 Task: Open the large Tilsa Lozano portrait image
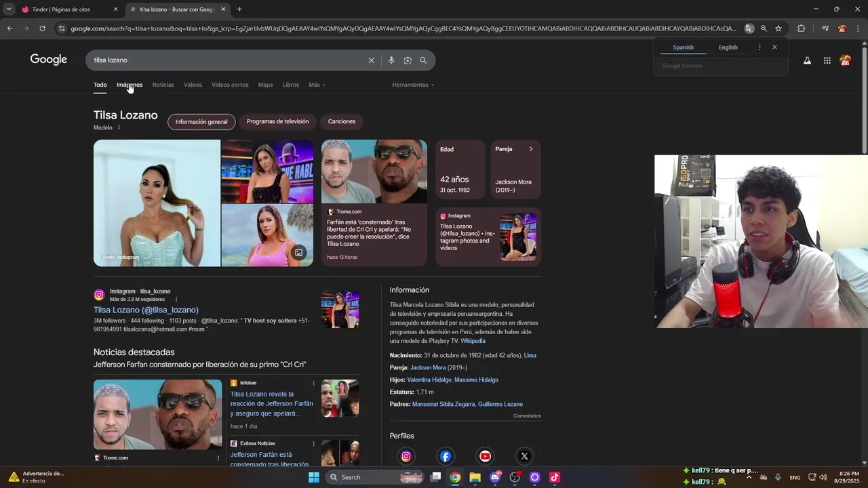click(x=157, y=203)
